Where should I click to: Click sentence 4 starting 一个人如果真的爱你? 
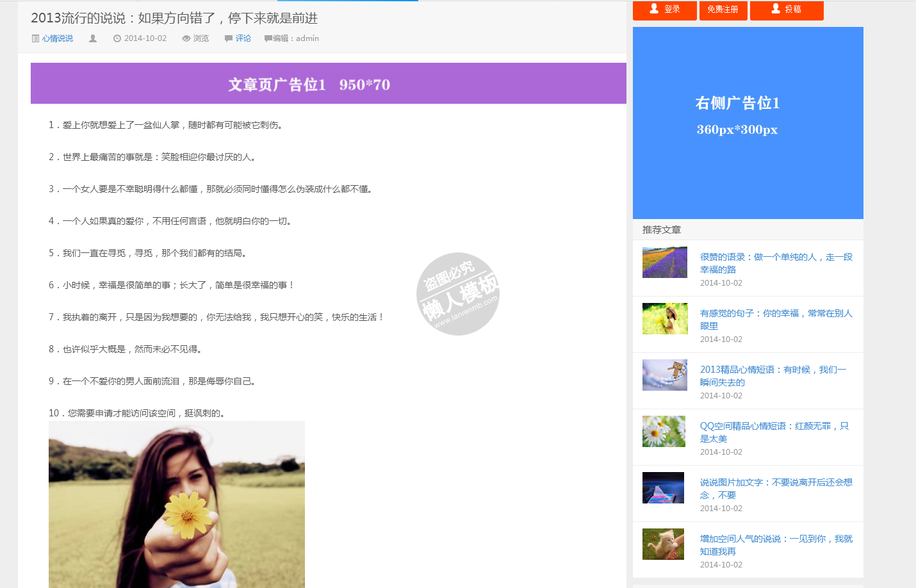[171, 221]
